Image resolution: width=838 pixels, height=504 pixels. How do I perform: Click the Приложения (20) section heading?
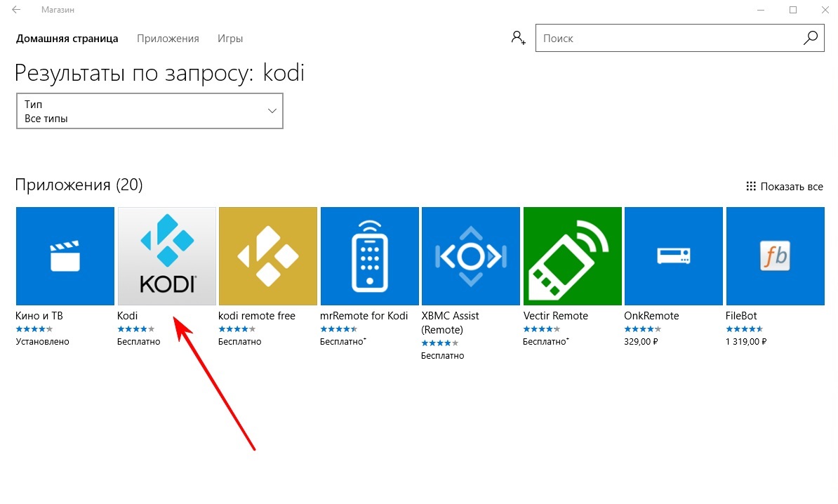[79, 185]
